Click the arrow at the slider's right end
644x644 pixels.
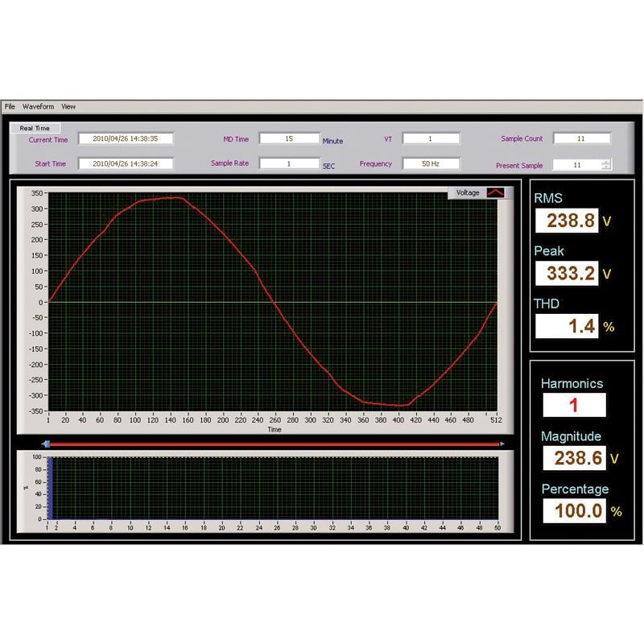pos(502,444)
